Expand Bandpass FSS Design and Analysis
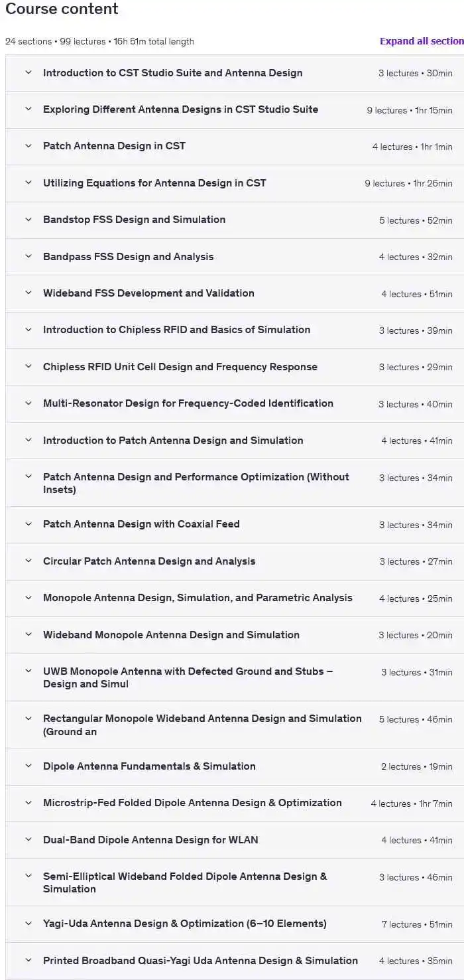This screenshot has height=980, width=464. click(128, 257)
